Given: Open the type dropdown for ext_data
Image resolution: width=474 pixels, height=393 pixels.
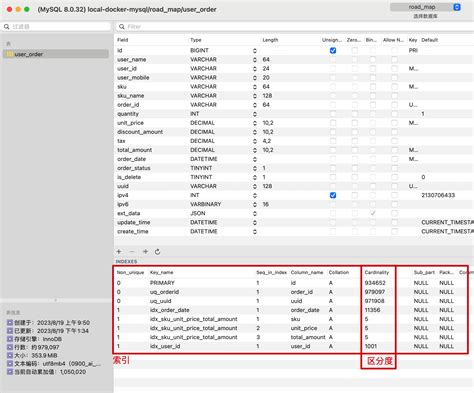Looking at the screenshot, I should [x=255, y=213].
